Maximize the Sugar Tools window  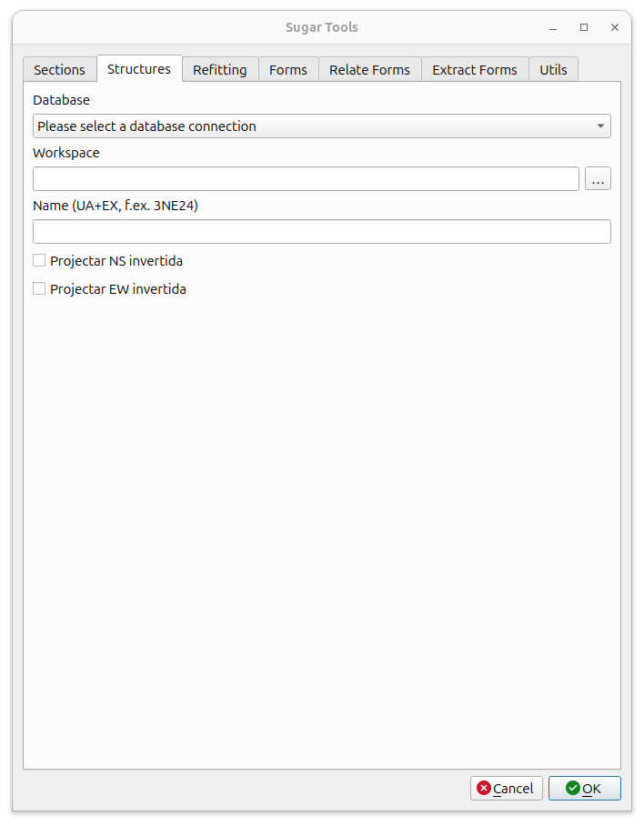click(x=584, y=27)
